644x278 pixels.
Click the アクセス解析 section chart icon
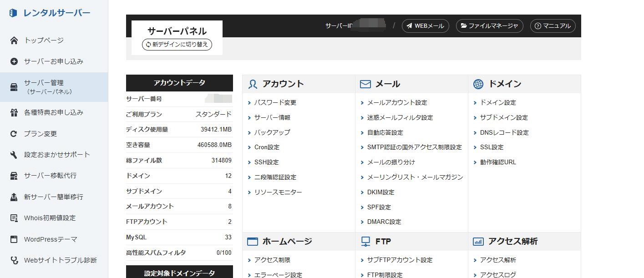point(478,242)
